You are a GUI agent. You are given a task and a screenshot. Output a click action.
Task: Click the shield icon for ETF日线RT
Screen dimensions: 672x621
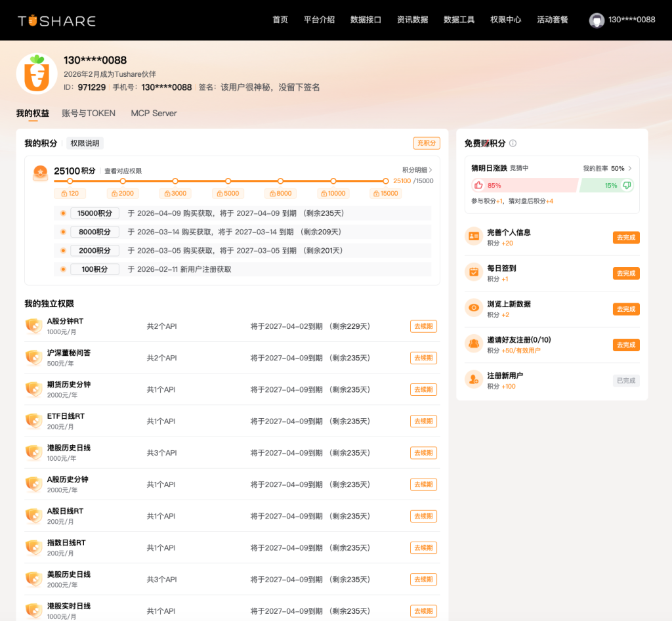click(x=34, y=421)
